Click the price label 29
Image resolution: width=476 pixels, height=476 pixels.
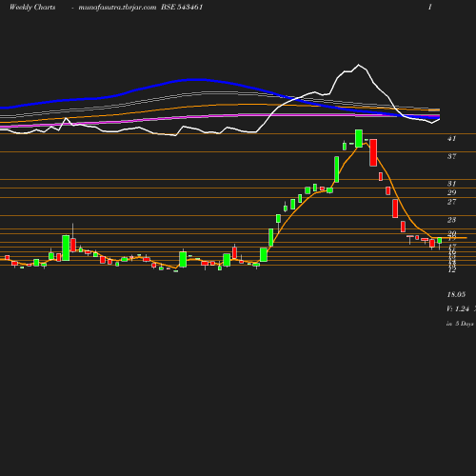point(451,192)
